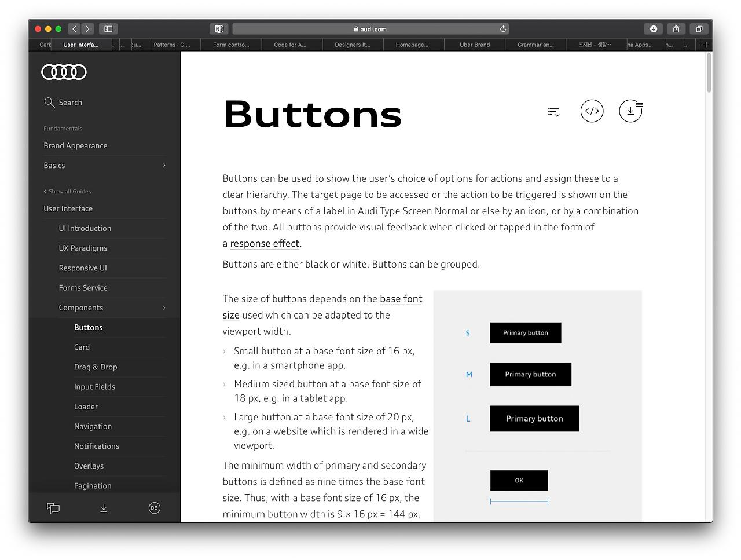Follow the response effect link

(265, 244)
